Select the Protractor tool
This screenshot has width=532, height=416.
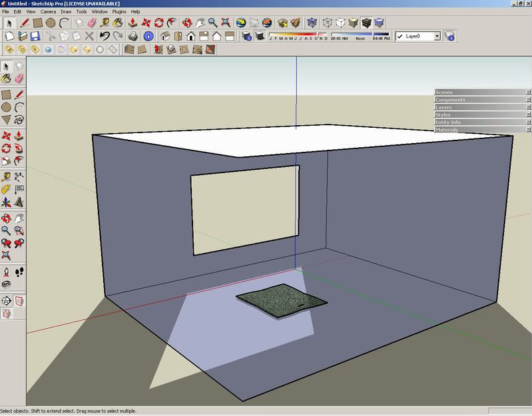(6, 189)
